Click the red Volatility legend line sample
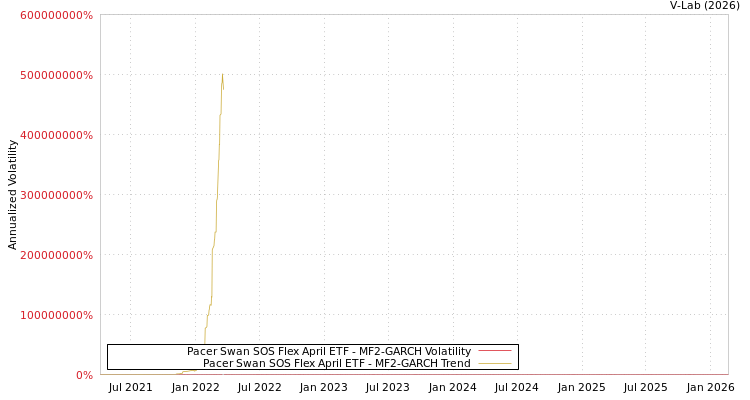 click(x=495, y=351)
